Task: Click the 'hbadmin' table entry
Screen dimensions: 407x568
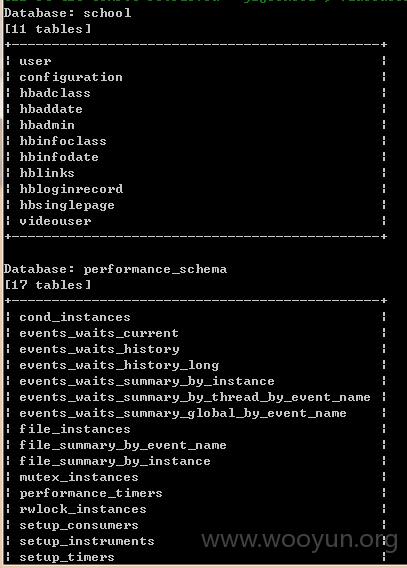Action: (x=47, y=125)
